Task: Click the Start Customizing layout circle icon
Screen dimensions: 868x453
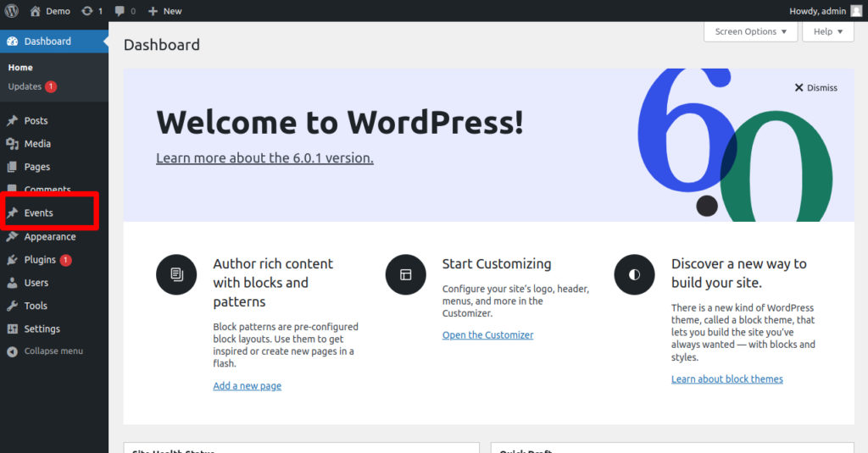Action: [406, 274]
